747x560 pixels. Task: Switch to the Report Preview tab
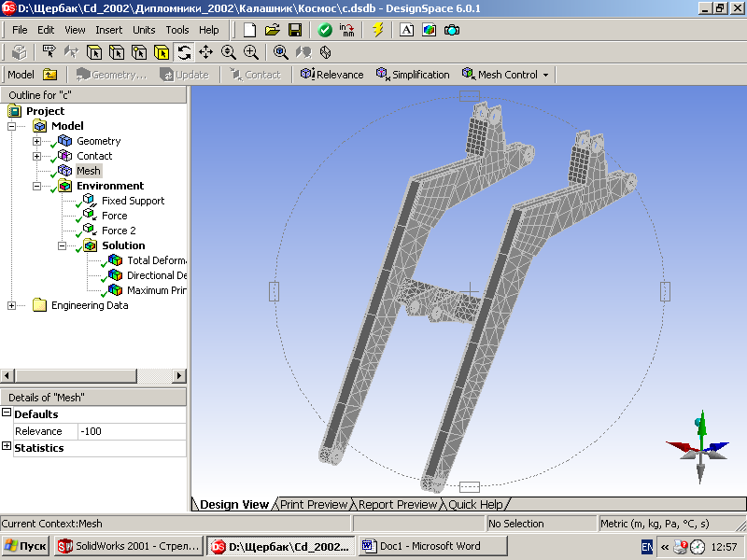[x=397, y=504]
